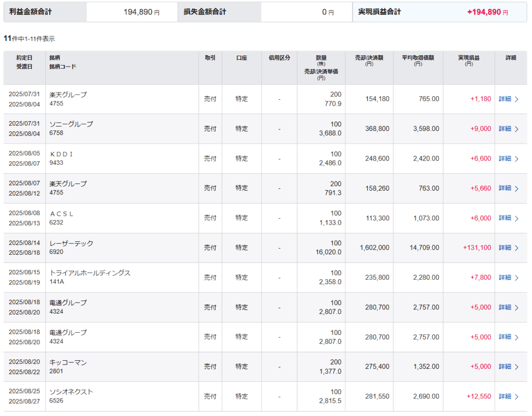Click realized profit +6,600
Viewport: 532px width, 416px height.
pos(481,159)
